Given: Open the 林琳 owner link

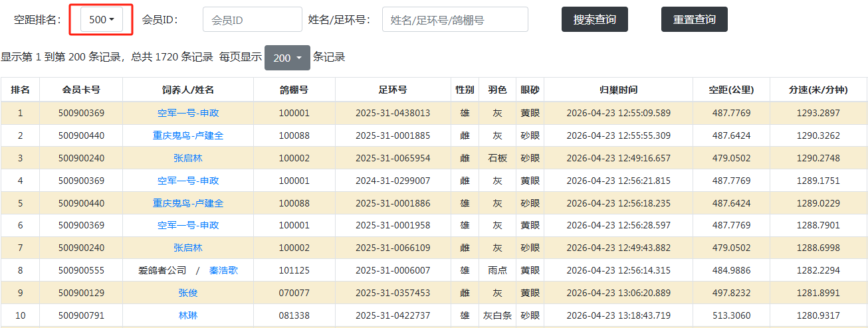Looking at the screenshot, I should point(188,315).
